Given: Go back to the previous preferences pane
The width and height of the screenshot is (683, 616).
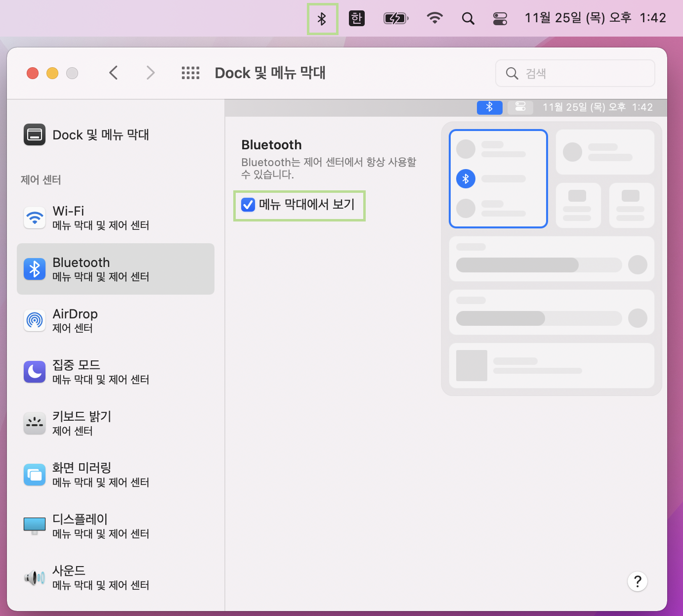Looking at the screenshot, I should [x=114, y=73].
